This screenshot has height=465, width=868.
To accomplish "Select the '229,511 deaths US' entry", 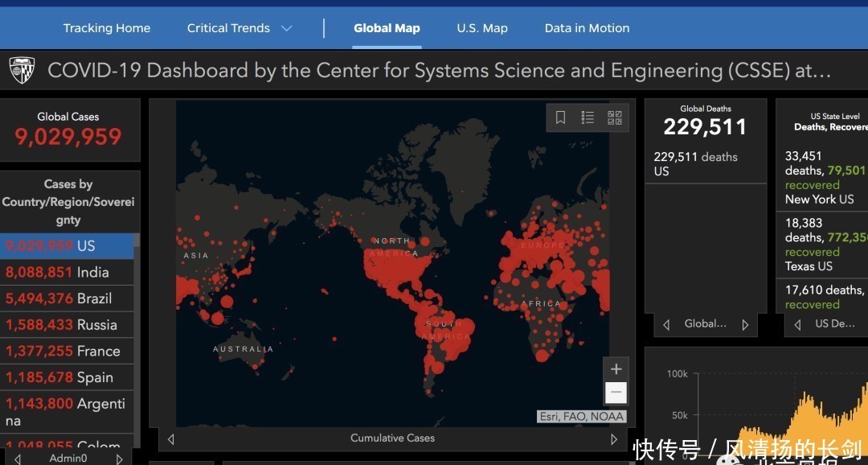I will point(706,164).
